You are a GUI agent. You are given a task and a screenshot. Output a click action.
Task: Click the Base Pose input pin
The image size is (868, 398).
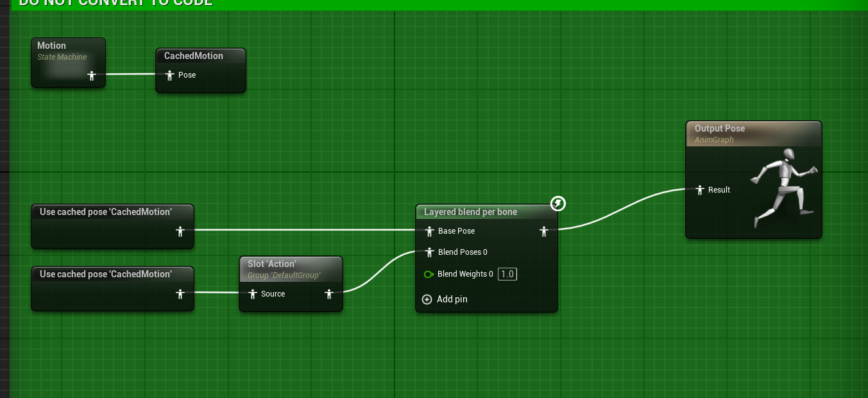pyautogui.click(x=429, y=231)
